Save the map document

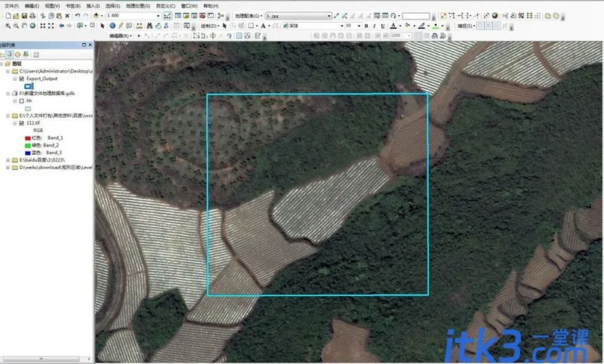(24, 15)
